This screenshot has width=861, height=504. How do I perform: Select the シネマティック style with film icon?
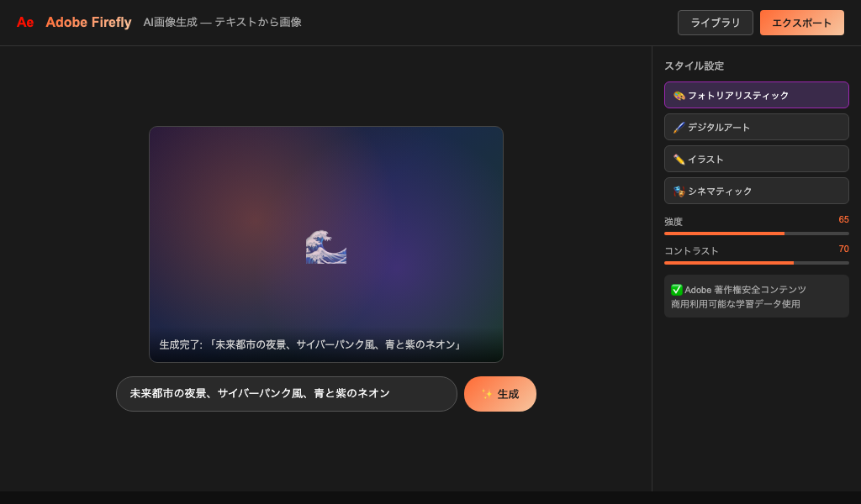pyautogui.click(x=756, y=191)
